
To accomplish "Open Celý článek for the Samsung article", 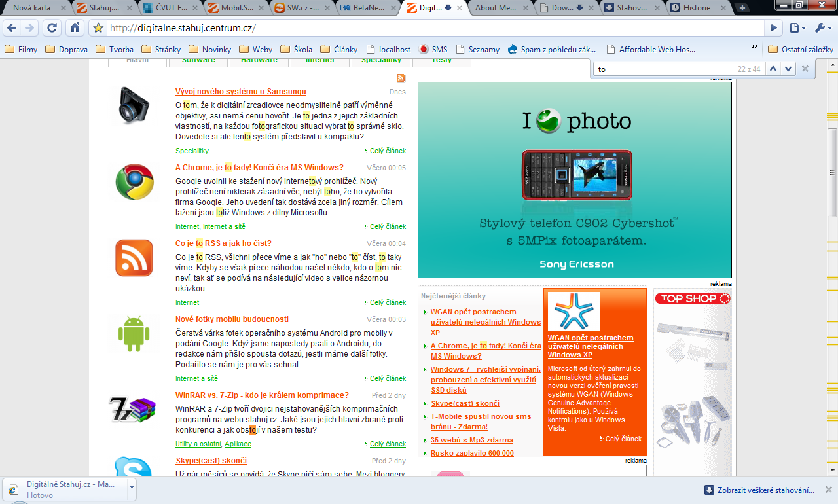I will pos(388,151).
